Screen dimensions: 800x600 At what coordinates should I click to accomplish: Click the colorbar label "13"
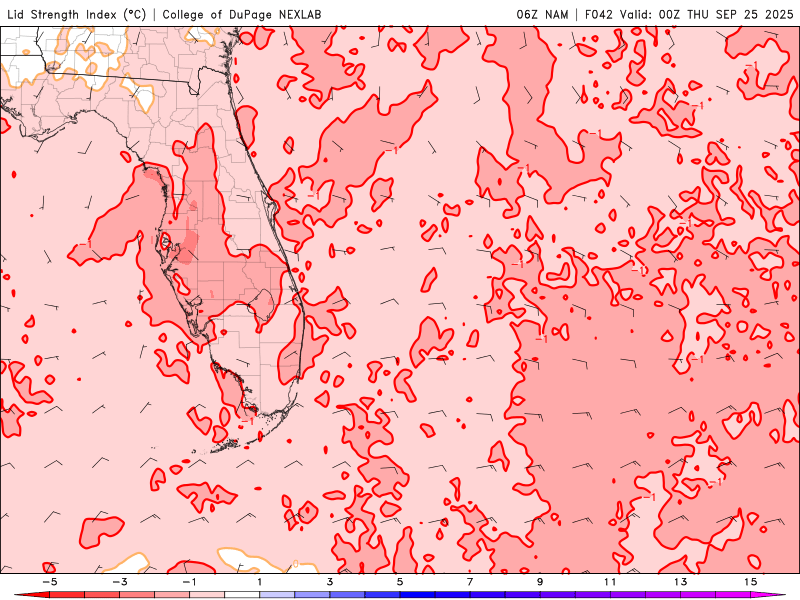[x=680, y=582]
